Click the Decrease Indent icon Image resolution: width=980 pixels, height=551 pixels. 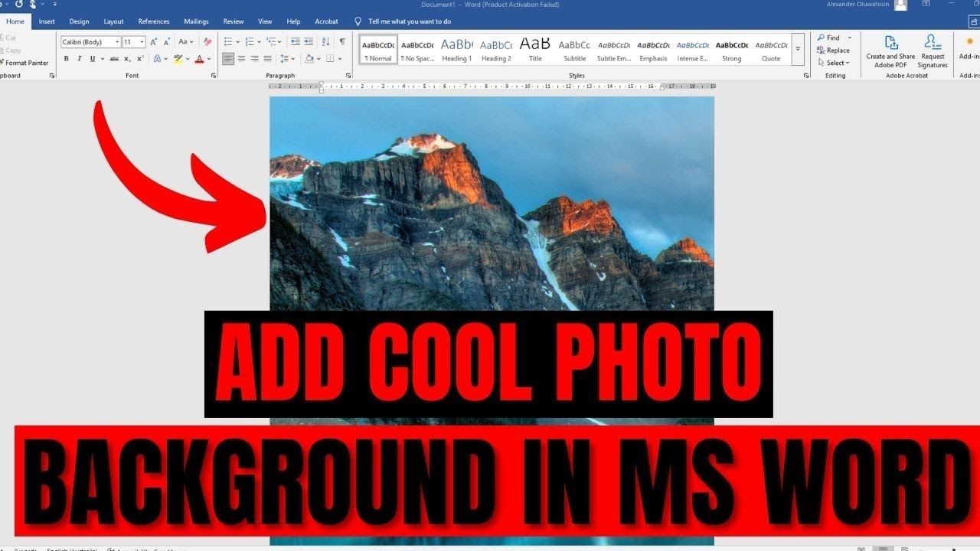[x=295, y=42]
